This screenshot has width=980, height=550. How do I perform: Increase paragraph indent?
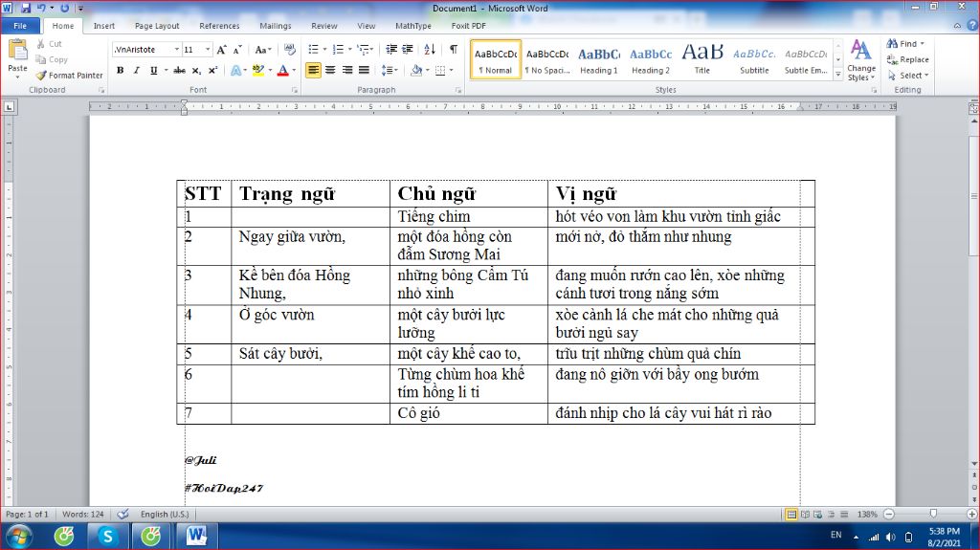click(x=408, y=50)
